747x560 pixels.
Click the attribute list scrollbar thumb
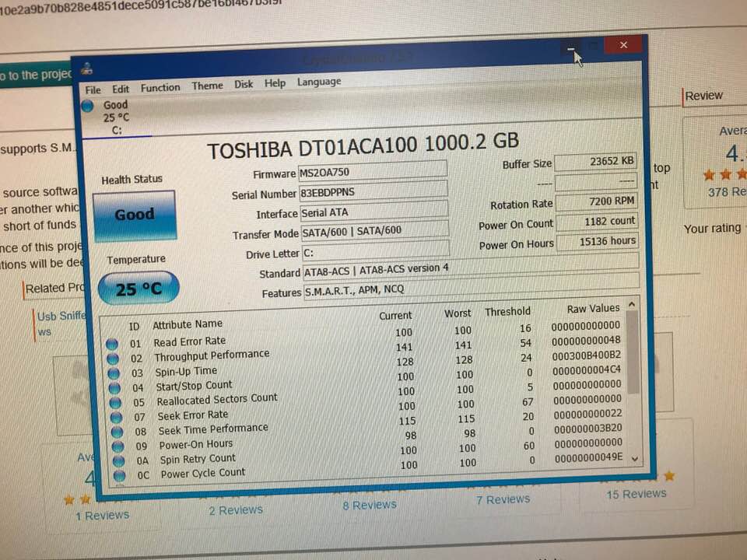pyautogui.click(x=633, y=352)
